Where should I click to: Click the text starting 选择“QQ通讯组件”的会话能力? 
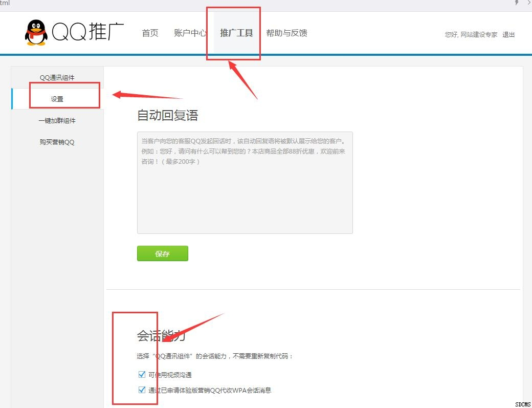pyautogui.click(x=215, y=356)
